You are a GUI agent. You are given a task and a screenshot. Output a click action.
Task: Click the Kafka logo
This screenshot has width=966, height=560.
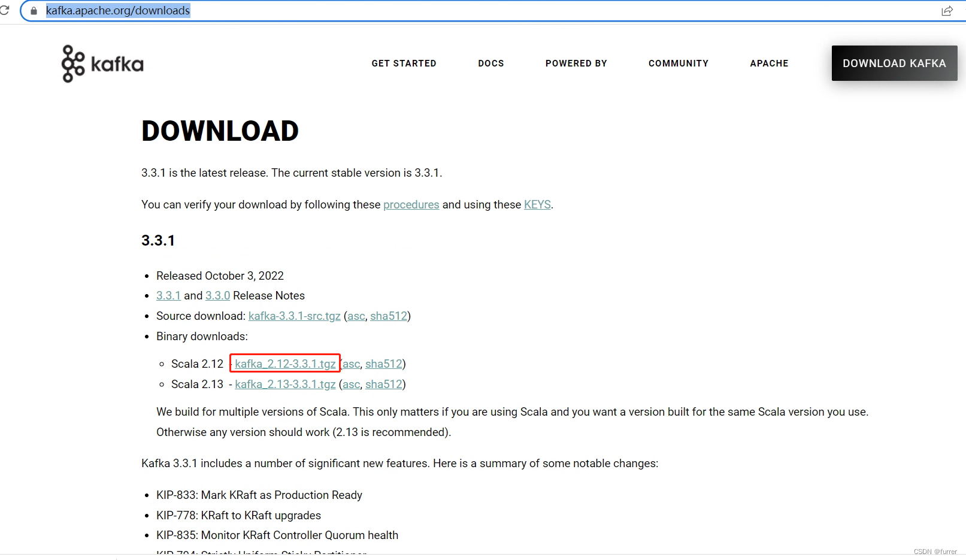point(102,63)
